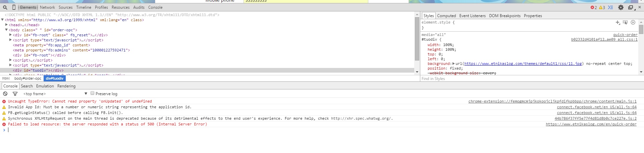The height and width of the screenshot is (153, 644).
Task: Click the yellow warning count badge
Action: 602,7
